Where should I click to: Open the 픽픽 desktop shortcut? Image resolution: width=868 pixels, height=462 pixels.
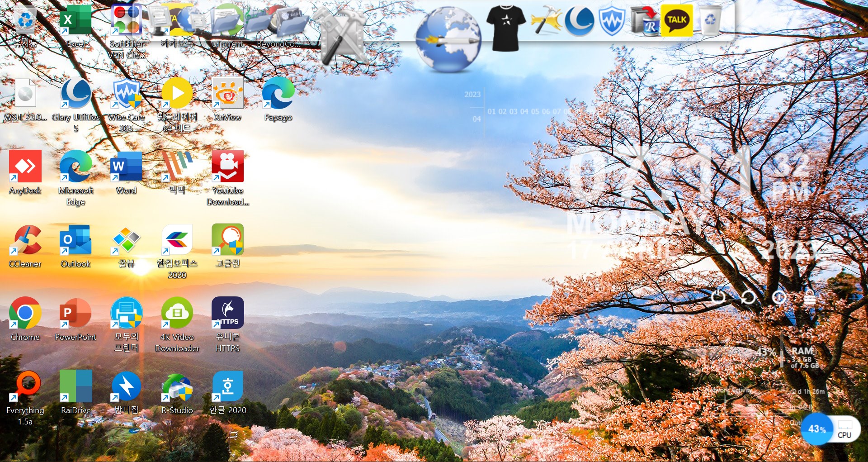click(177, 173)
